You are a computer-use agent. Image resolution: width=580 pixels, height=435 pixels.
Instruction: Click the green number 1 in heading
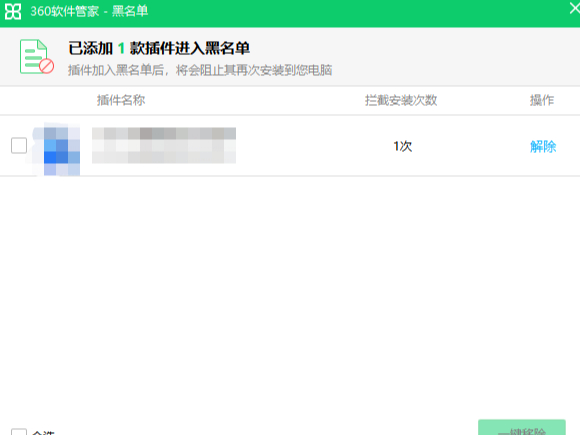[121, 48]
